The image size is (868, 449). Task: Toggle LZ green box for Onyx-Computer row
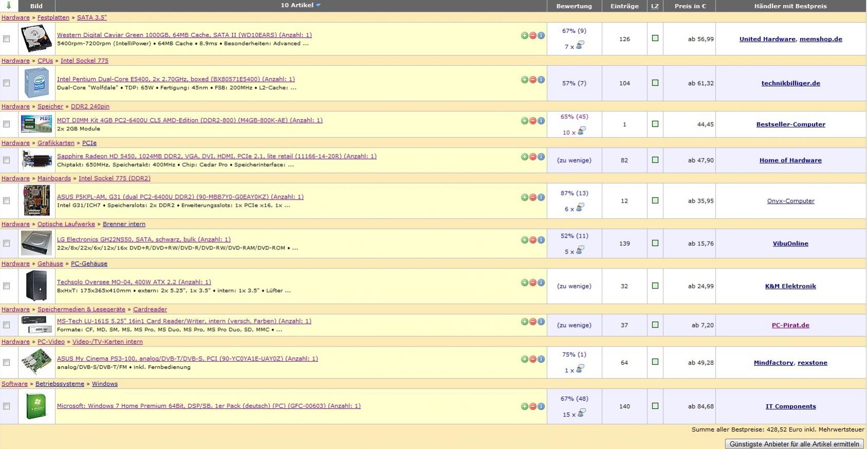pos(655,201)
